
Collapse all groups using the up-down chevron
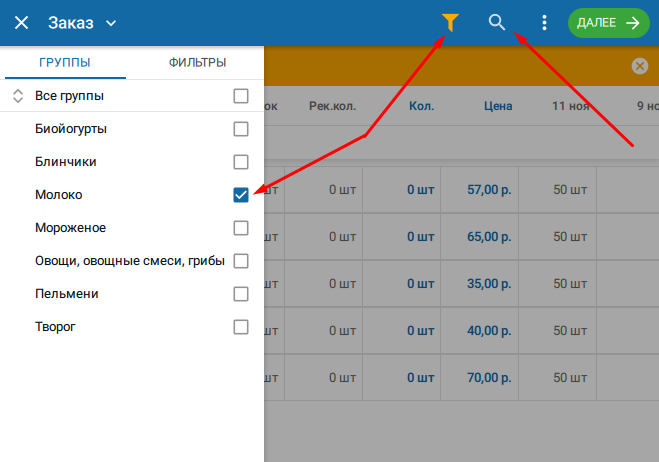[17, 96]
